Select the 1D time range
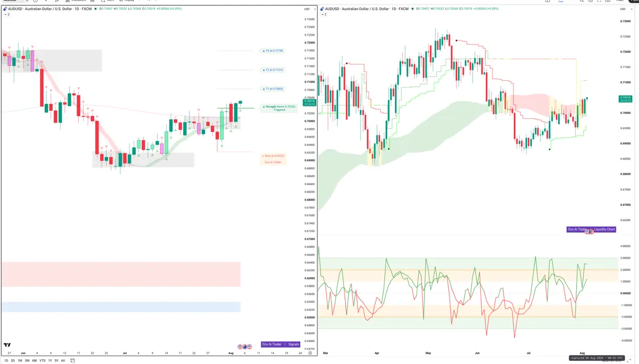639x364 pixels. (6, 360)
